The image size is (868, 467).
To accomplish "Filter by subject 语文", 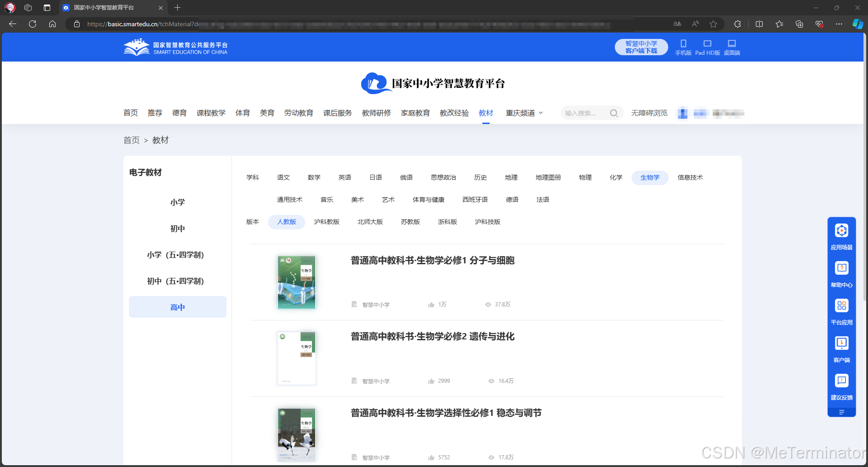I will [x=283, y=177].
